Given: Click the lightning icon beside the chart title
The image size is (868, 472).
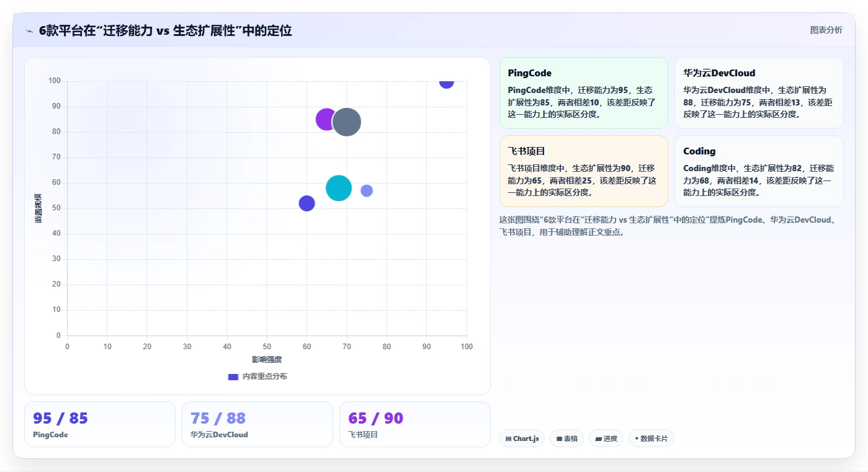Looking at the screenshot, I should tap(29, 31).
